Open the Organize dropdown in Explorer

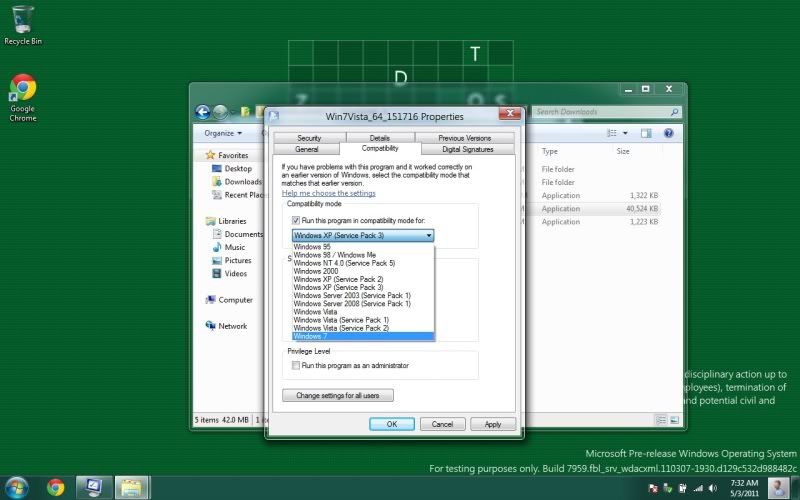point(223,133)
